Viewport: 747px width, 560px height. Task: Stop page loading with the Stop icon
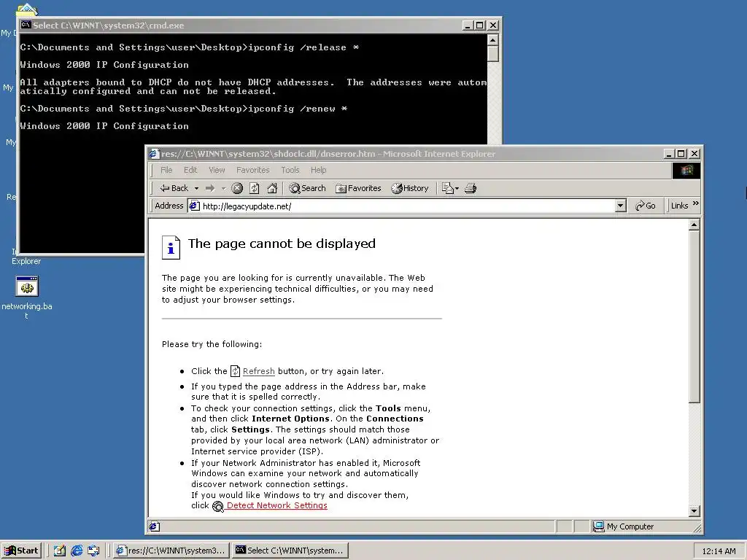click(x=237, y=188)
